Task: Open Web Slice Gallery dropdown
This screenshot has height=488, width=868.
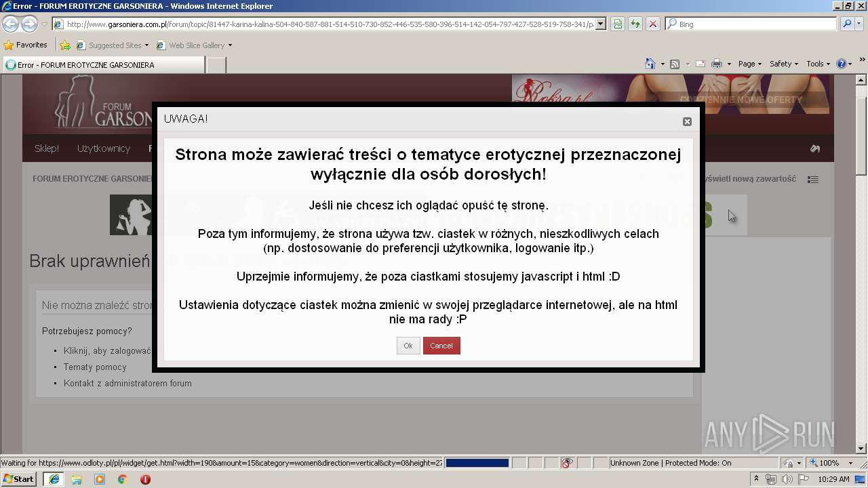Action: coord(194,45)
